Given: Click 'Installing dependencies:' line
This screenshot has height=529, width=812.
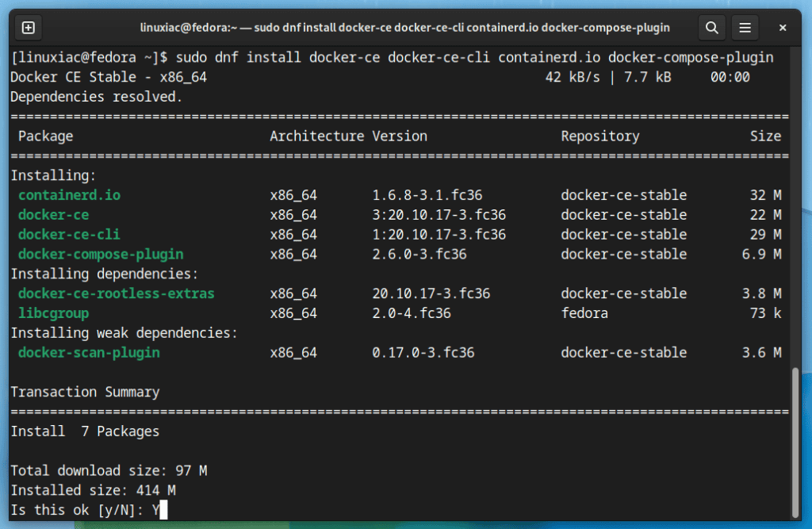Looking at the screenshot, I should click(x=105, y=274).
